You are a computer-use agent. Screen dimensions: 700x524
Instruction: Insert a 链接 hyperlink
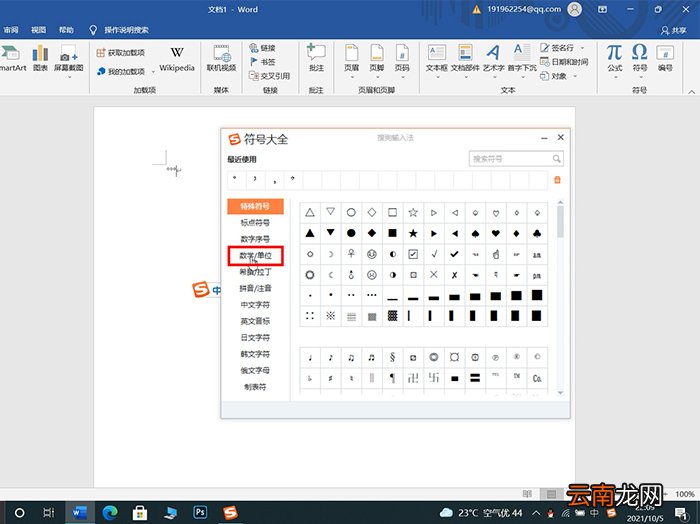(x=262, y=48)
